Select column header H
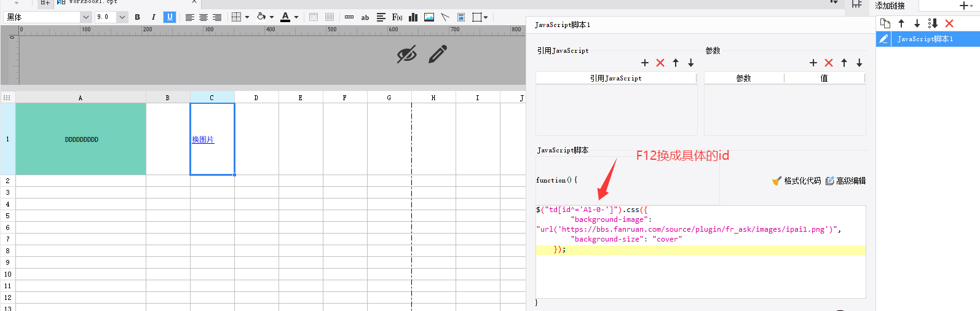Image resolution: width=980 pixels, height=311 pixels. (x=433, y=97)
